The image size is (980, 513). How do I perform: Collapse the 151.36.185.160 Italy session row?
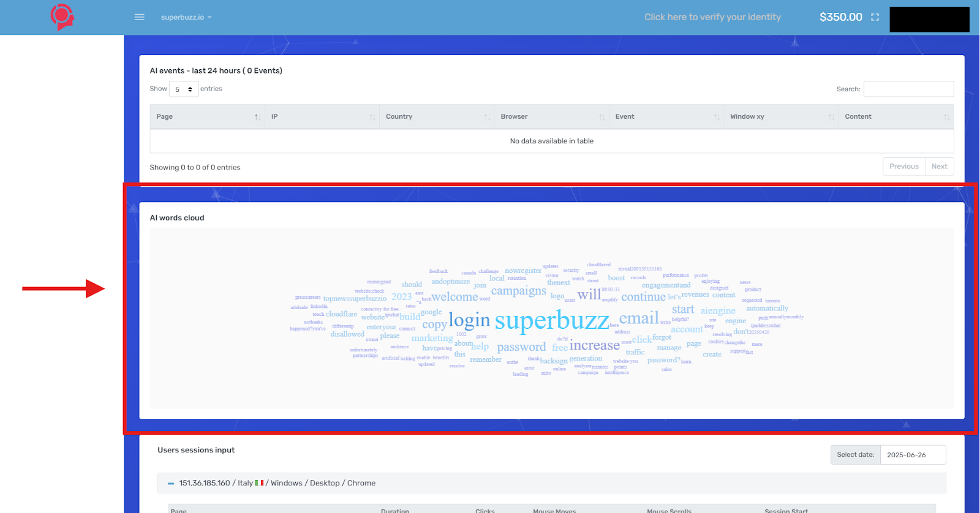click(171, 484)
